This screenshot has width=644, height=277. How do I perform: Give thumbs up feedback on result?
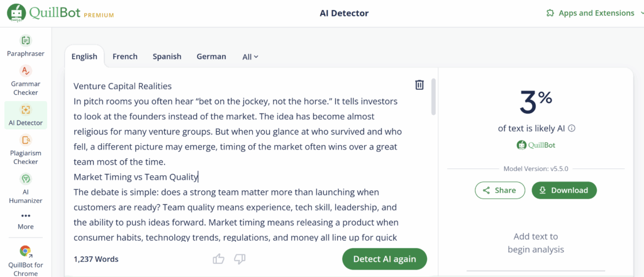(218, 259)
